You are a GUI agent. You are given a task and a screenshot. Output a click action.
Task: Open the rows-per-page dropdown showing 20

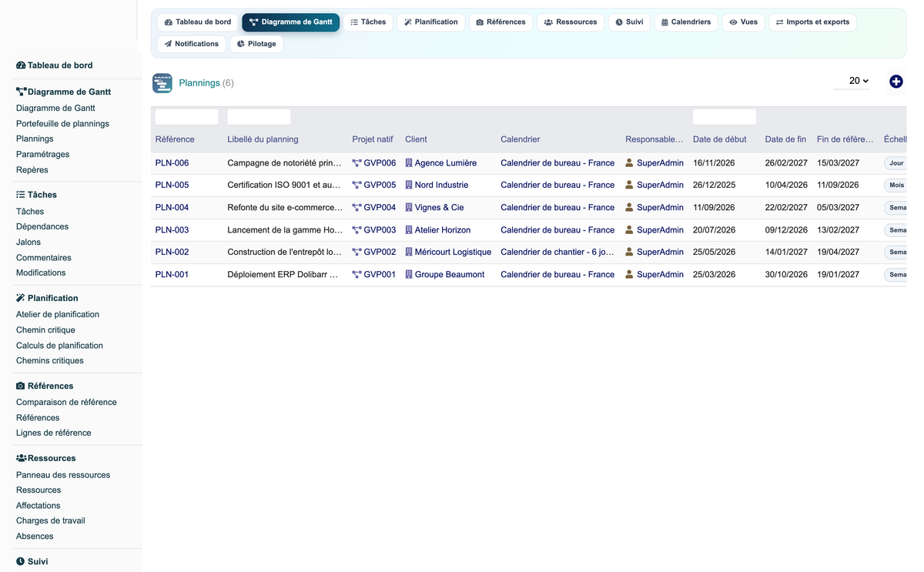tap(852, 81)
